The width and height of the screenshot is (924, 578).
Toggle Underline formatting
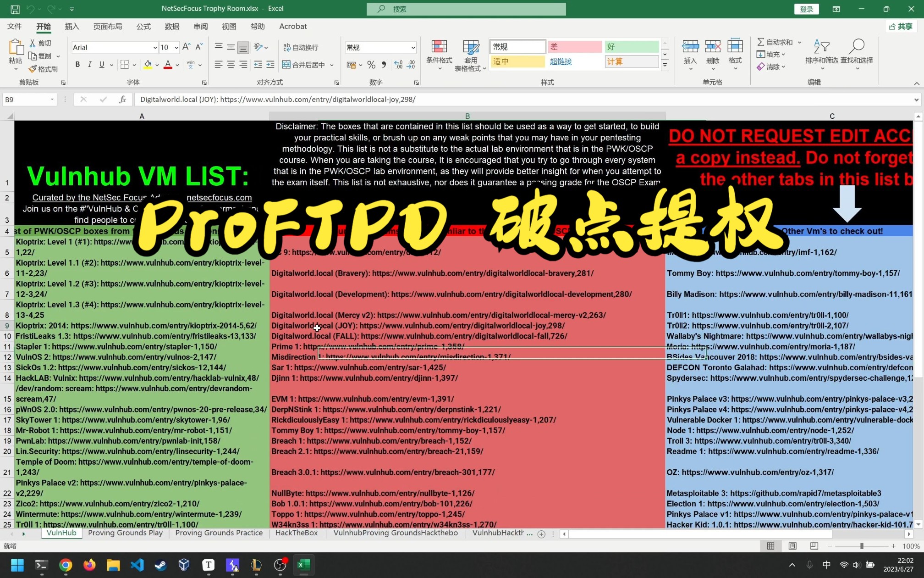[102, 65]
